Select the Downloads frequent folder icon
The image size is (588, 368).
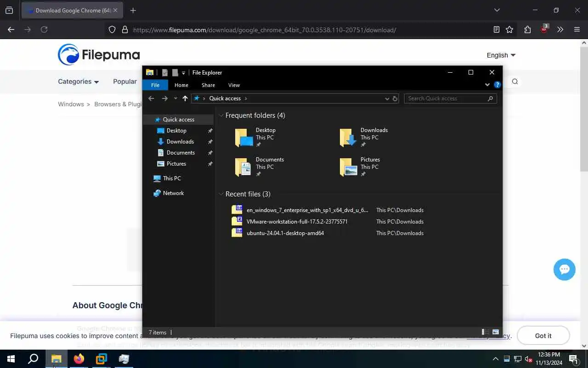pyautogui.click(x=349, y=138)
